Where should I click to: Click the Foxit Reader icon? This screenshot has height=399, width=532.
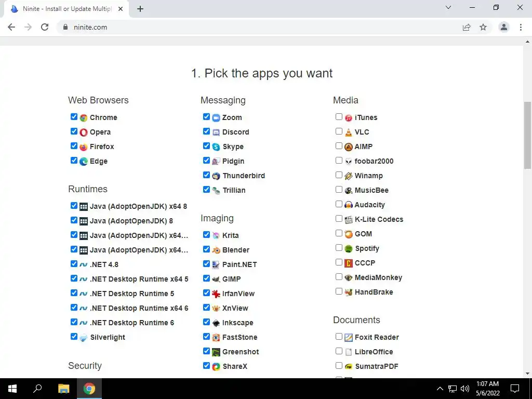349,338
